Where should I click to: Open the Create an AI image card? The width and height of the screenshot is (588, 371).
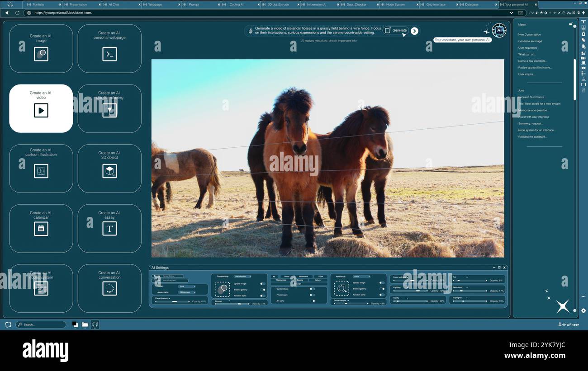pyautogui.click(x=41, y=48)
